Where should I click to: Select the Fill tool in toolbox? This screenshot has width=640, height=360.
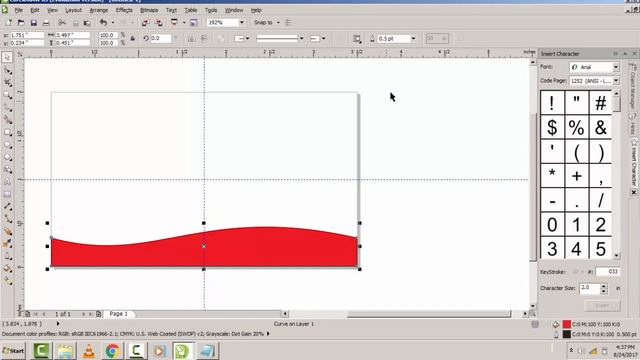7,268
